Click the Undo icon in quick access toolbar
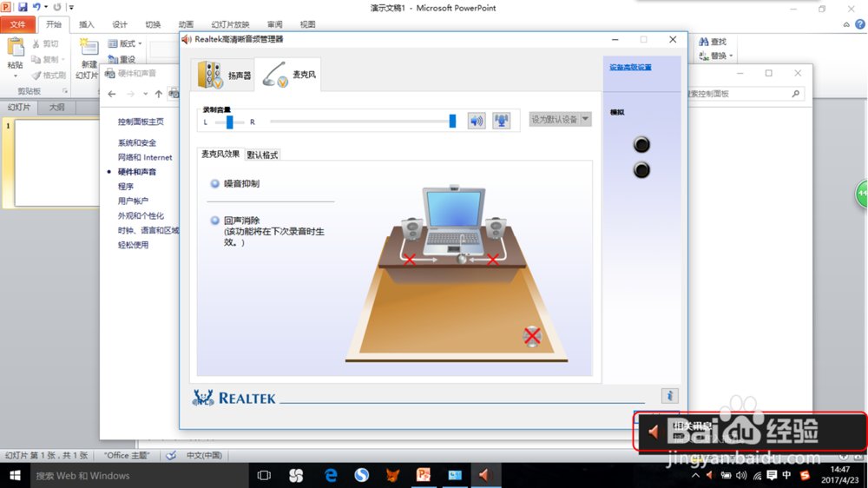 (x=36, y=7)
